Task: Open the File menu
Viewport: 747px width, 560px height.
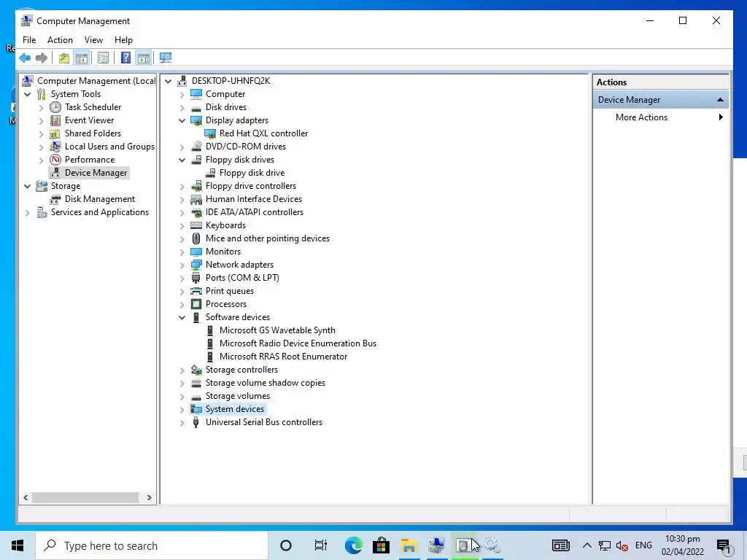Action: pyautogui.click(x=29, y=40)
